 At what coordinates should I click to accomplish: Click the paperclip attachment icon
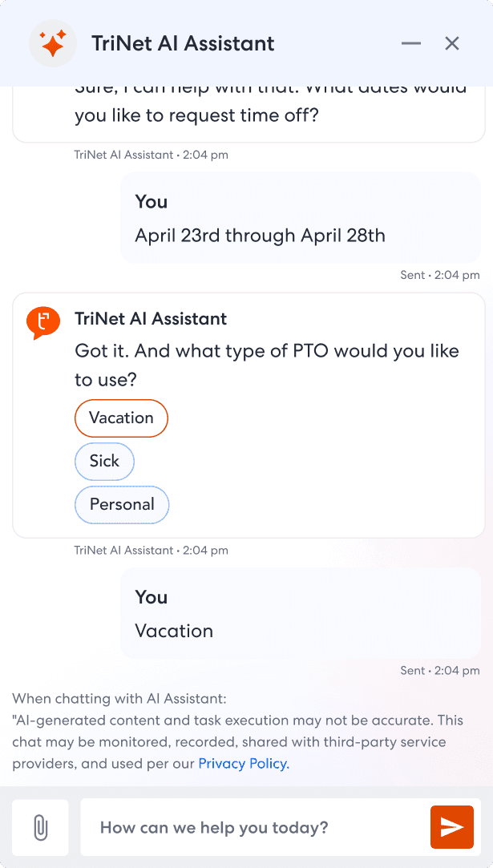(x=40, y=827)
